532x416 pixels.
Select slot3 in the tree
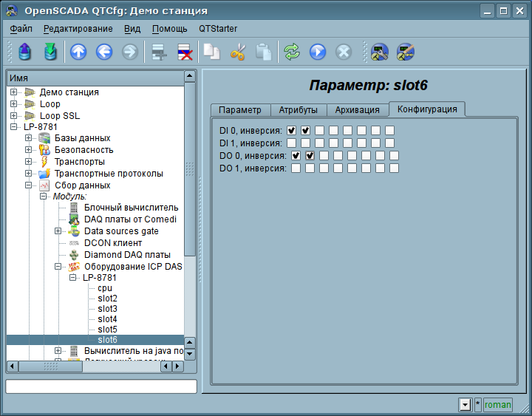pos(107,308)
